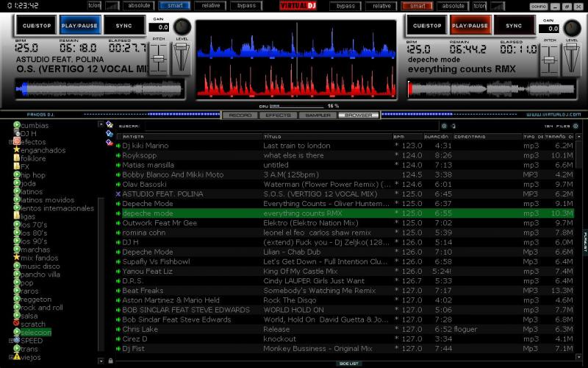This screenshot has height=368, width=588.
Task: Switch to the BROWSER tab
Action: coord(358,116)
